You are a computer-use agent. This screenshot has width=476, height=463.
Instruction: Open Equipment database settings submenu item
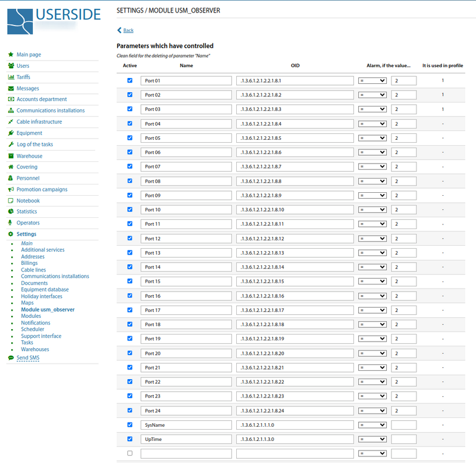(45, 290)
